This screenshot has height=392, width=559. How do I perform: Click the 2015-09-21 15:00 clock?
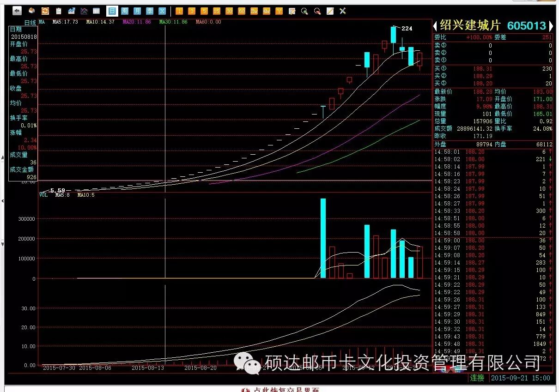tap(521, 378)
